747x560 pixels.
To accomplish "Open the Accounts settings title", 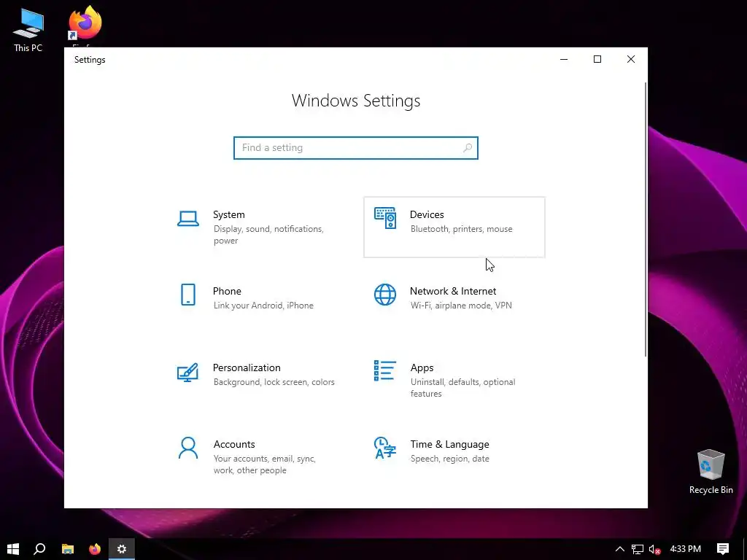I will pyautogui.click(x=234, y=444).
